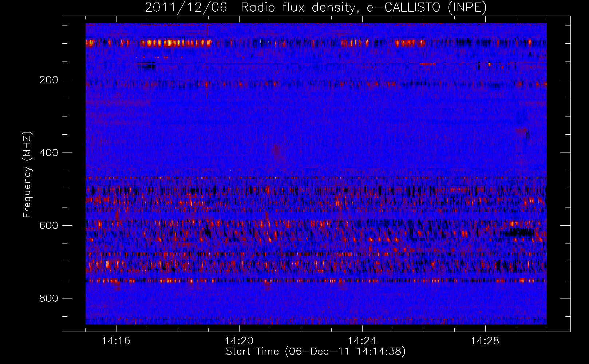Click the 600 frequency tick label

[49, 226]
